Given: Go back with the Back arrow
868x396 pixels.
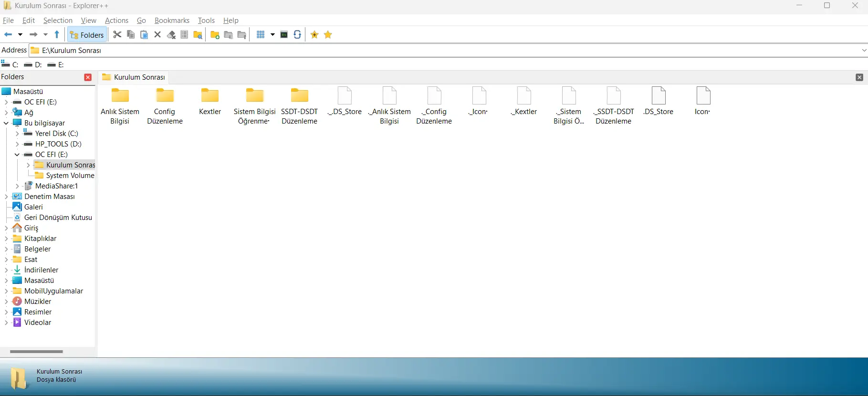Looking at the screenshot, I should pos(8,35).
